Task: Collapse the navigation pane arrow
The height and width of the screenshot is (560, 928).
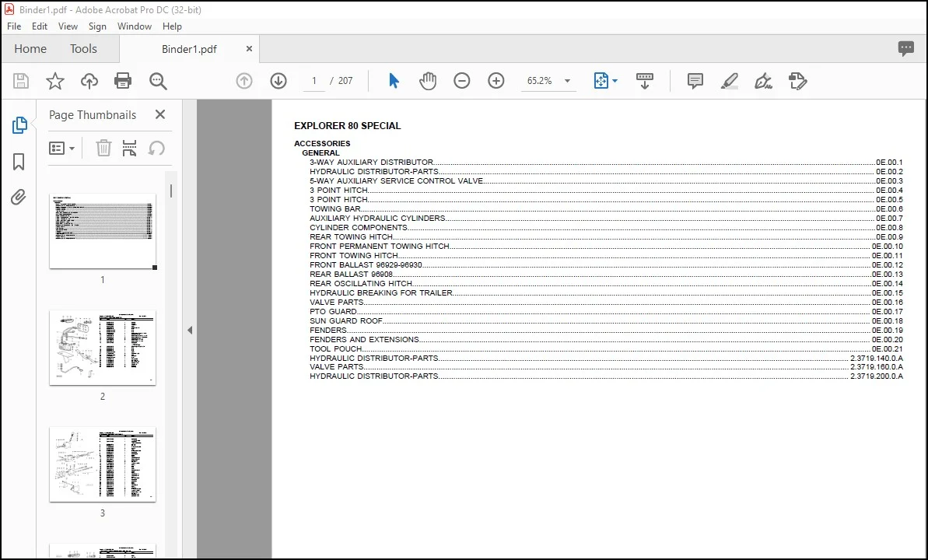Action: (x=189, y=331)
